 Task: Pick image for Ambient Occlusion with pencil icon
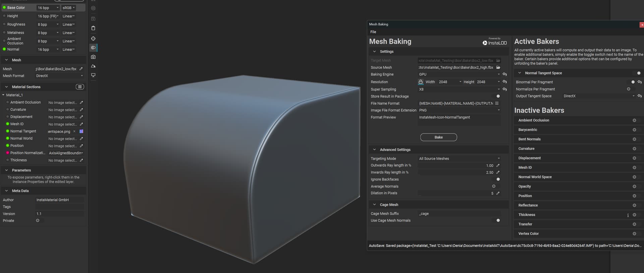click(81, 103)
